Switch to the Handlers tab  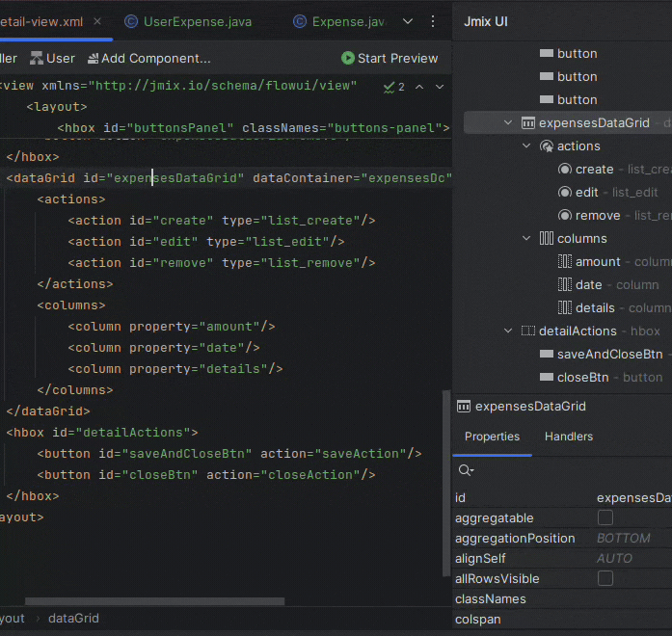tap(568, 437)
